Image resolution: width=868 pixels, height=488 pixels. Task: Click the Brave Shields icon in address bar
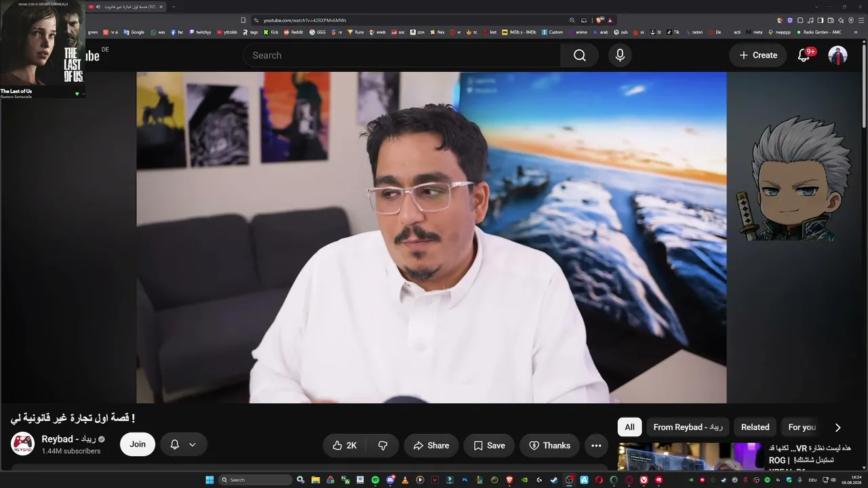pyautogui.click(x=599, y=20)
